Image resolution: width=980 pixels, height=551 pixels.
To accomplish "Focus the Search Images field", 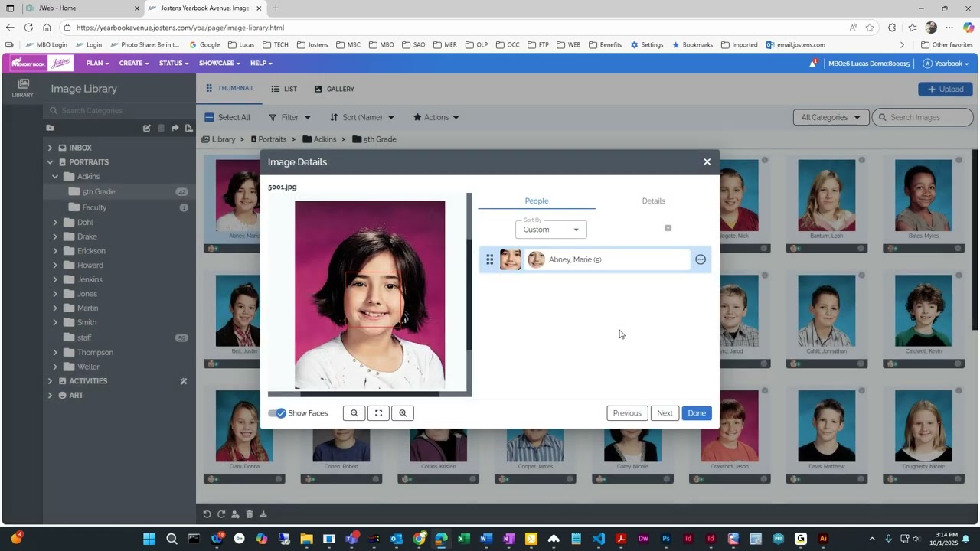I will pyautogui.click(x=923, y=117).
